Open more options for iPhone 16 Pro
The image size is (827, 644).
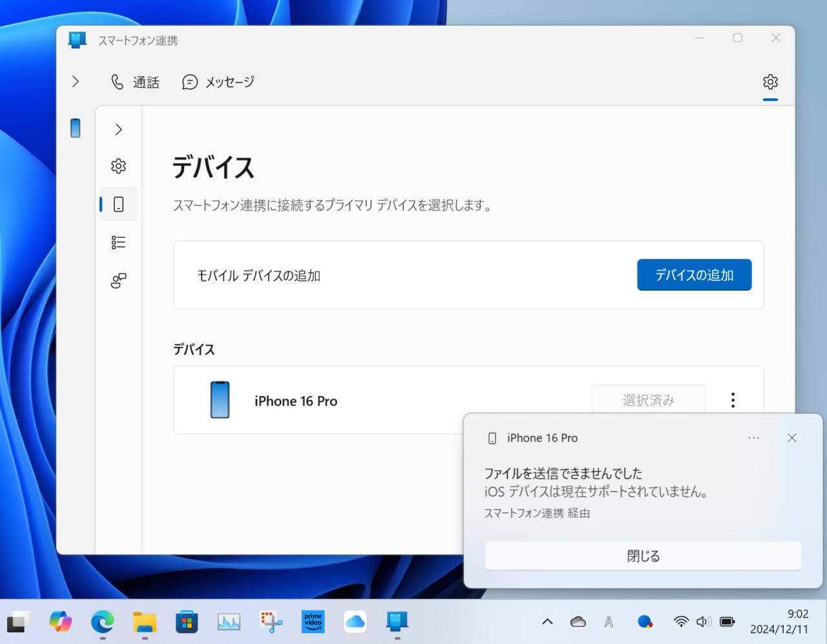click(x=733, y=400)
